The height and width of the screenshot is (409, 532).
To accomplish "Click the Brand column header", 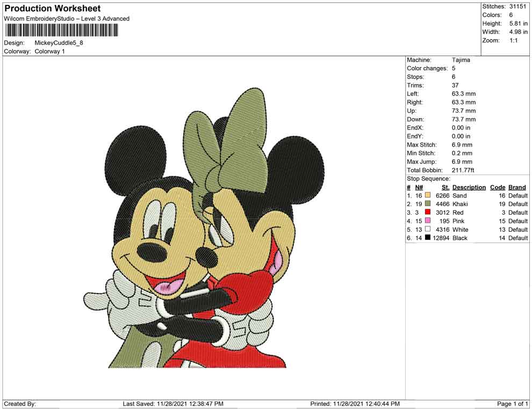I will pyautogui.click(x=517, y=187).
